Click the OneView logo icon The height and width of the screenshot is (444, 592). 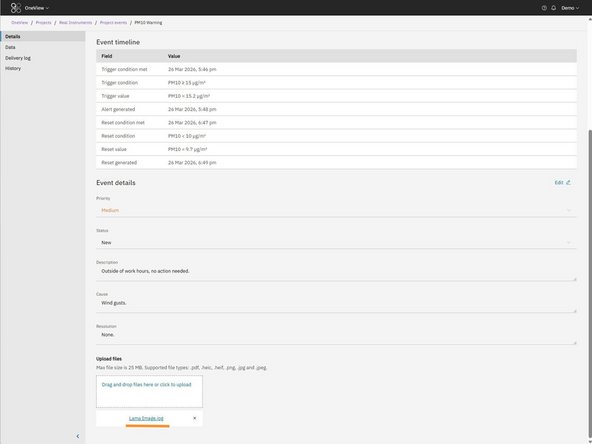tap(16, 8)
